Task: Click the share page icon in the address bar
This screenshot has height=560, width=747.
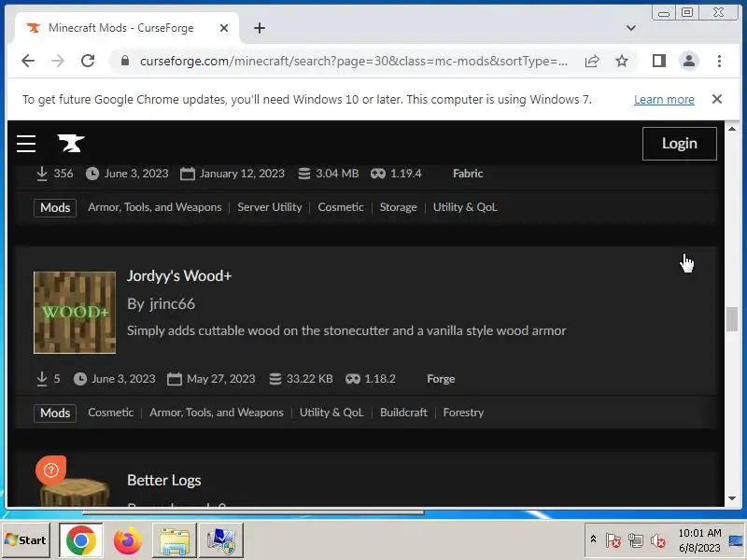Action: click(592, 61)
